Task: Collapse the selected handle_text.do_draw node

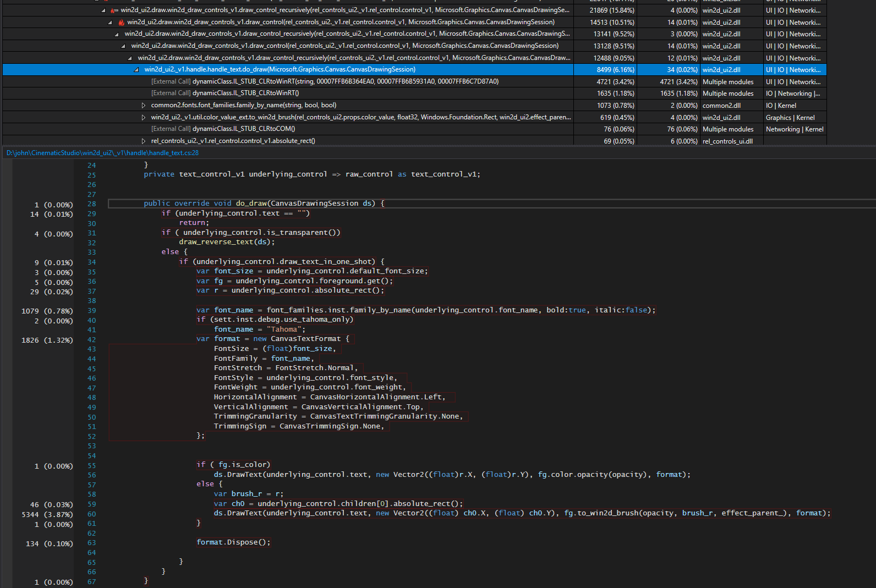Action: (x=136, y=70)
